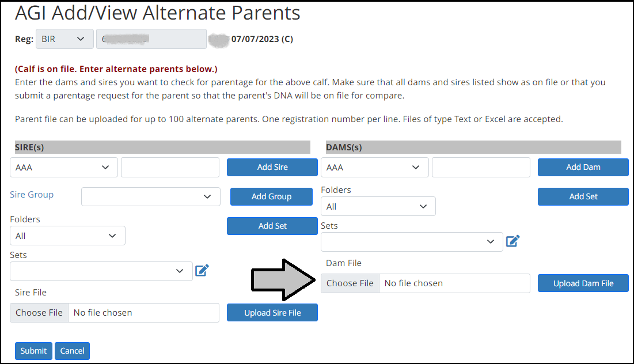Click the Add Dam button
This screenshot has height=364, width=634.
pyautogui.click(x=583, y=167)
